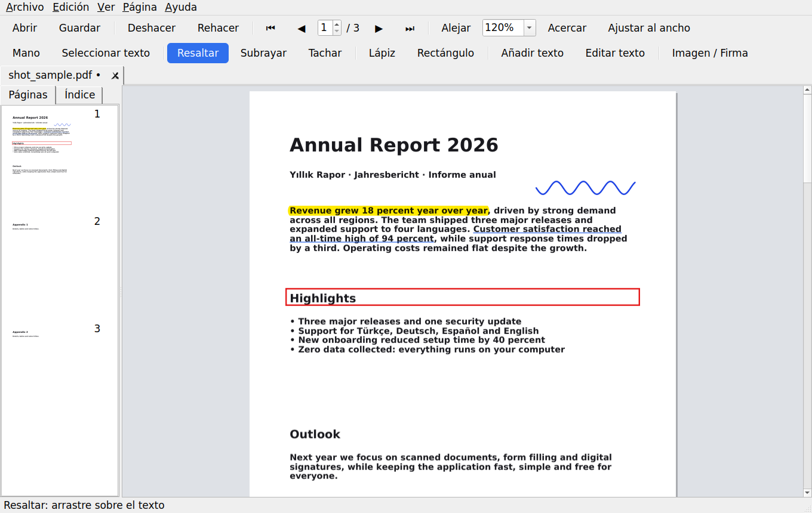Switch to the Tachar strikethrough tool

325,53
